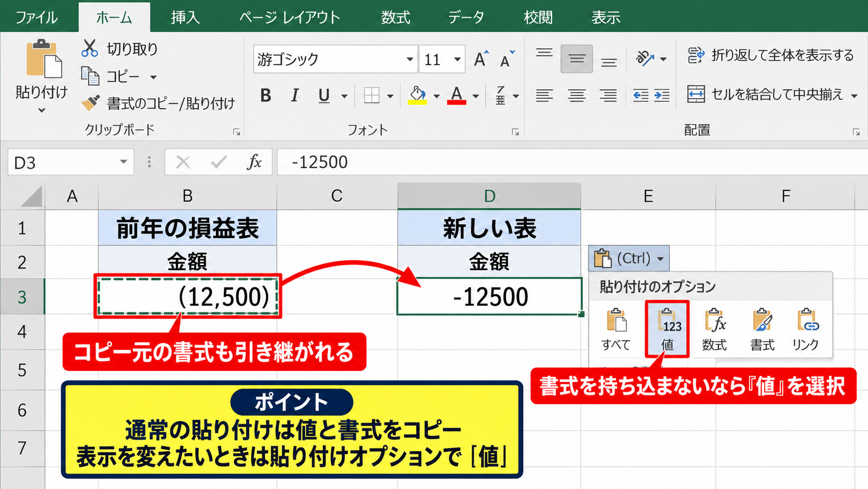The height and width of the screenshot is (489, 868).
Task: Toggle Bold formatting
Action: (266, 96)
